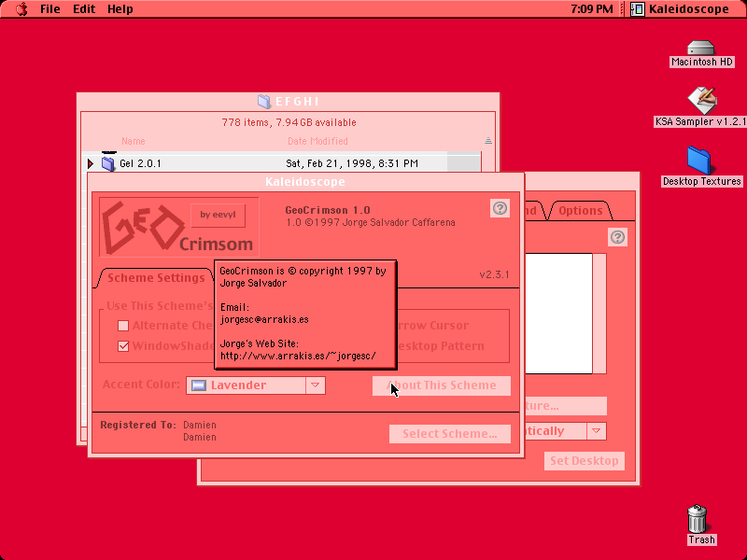Click the Set Desktop button
This screenshot has height=560, width=747.
click(x=585, y=461)
